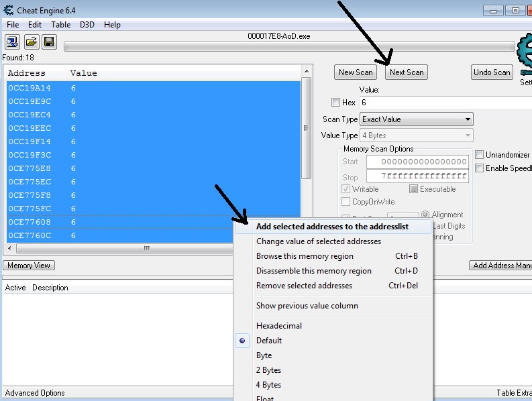This screenshot has width=532, height=401.
Task: Select Default display type in context menu
Action: point(334,341)
